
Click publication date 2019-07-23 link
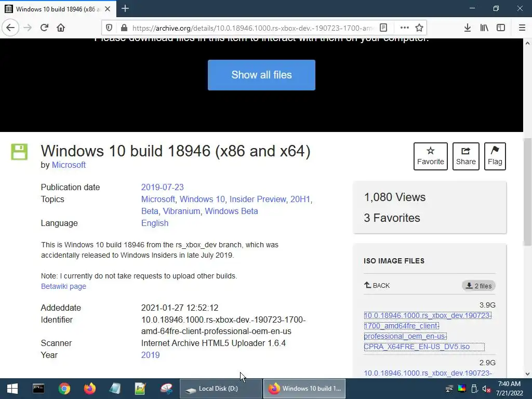pyautogui.click(x=162, y=187)
